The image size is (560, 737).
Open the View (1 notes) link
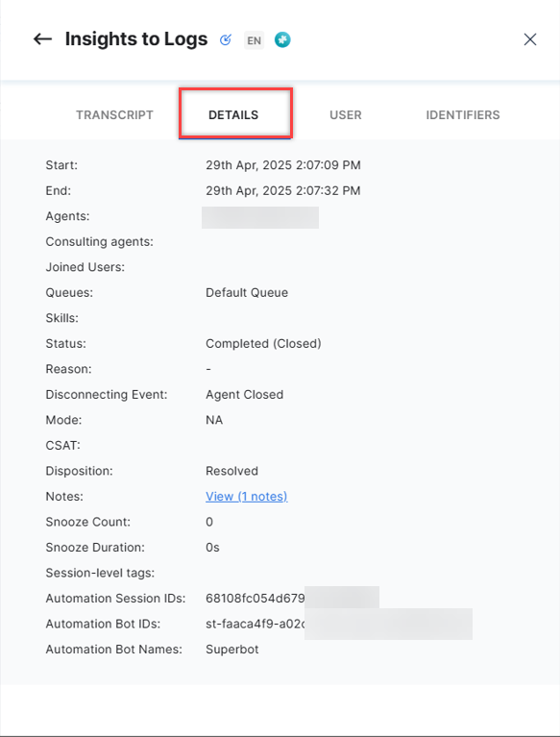[246, 497]
